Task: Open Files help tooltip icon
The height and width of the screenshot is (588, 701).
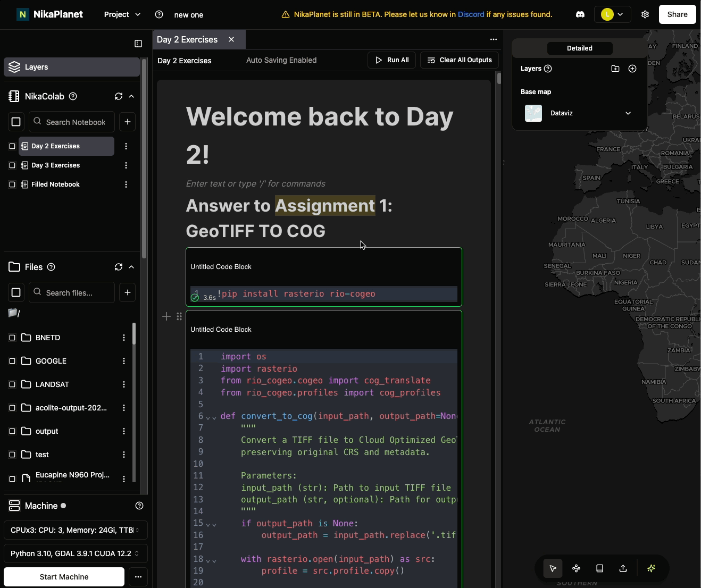Action: pyautogui.click(x=51, y=267)
